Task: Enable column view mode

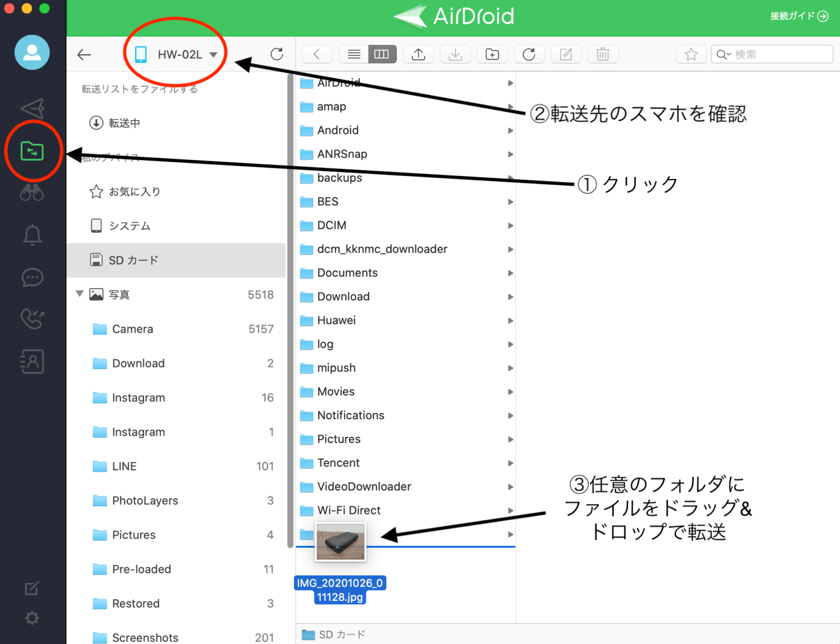Action: [x=382, y=54]
